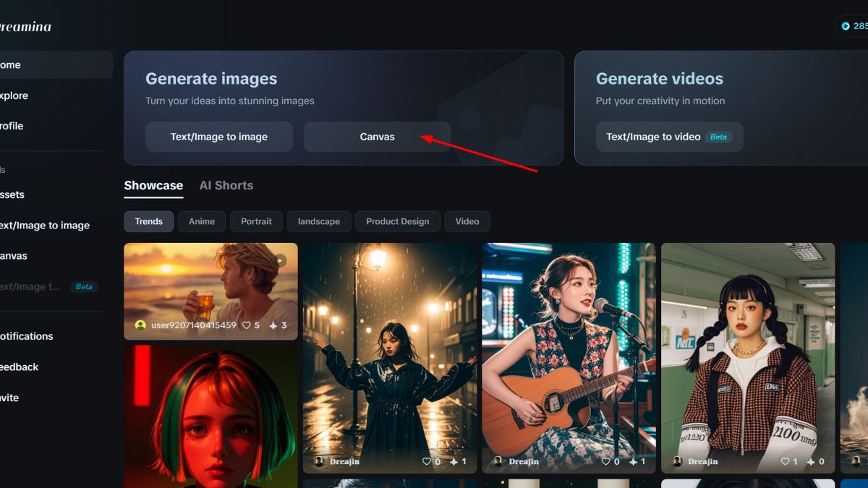Viewport: 868px width, 488px height.
Task: Select the Video filter chip
Action: tap(467, 221)
